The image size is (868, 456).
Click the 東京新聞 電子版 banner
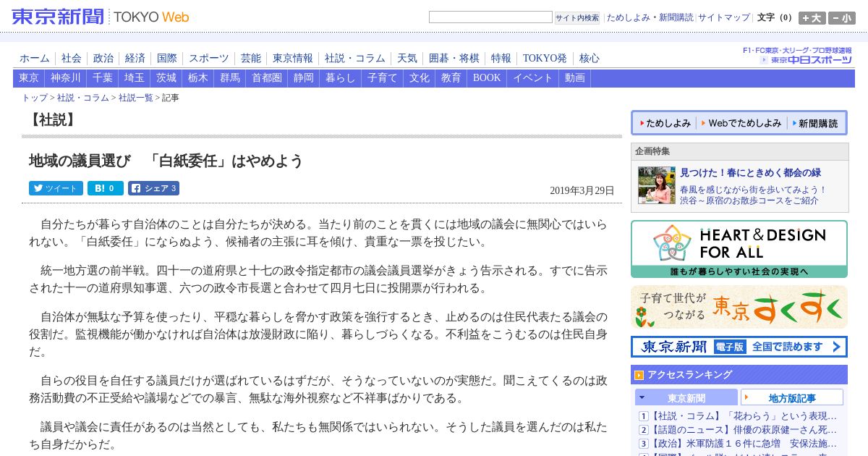click(739, 347)
